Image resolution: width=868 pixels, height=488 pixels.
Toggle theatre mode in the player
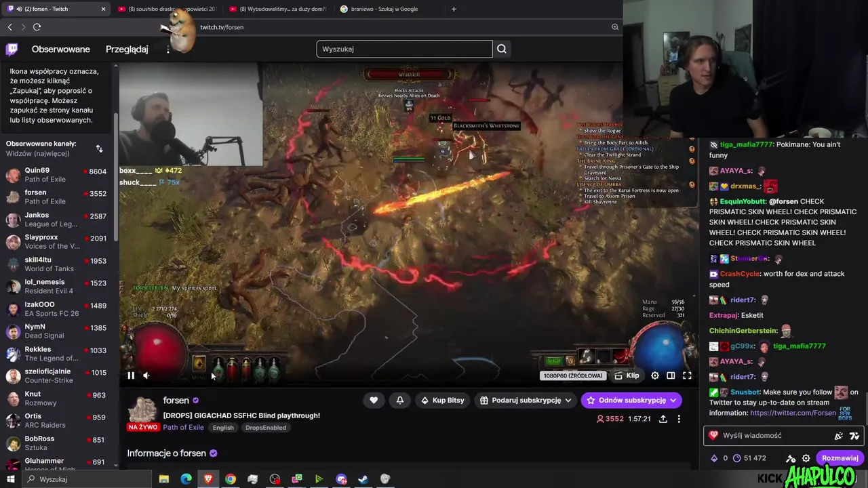point(671,375)
